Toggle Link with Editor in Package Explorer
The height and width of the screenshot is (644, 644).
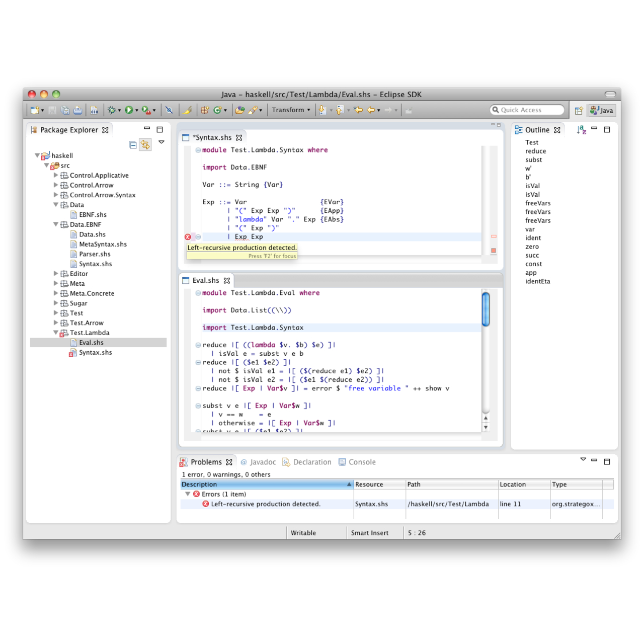tap(145, 145)
